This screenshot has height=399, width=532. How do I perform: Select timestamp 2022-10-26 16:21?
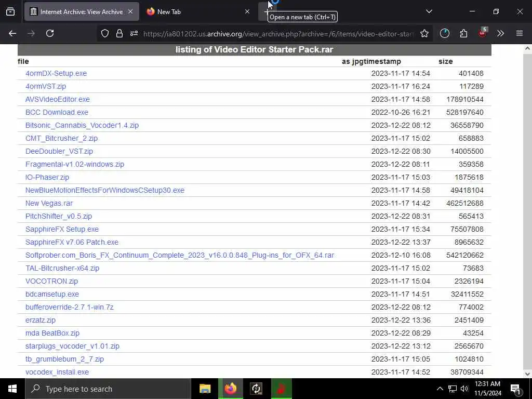click(401, 112)
